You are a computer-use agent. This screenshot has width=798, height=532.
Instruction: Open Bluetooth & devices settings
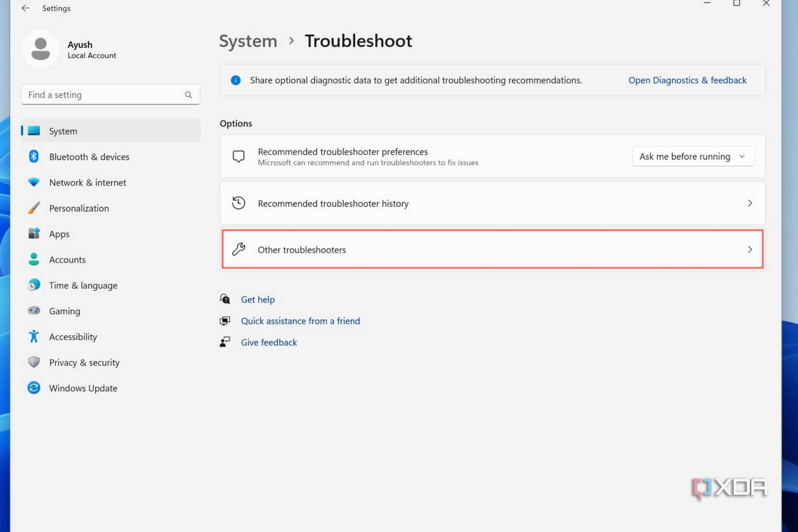(111, 157)
